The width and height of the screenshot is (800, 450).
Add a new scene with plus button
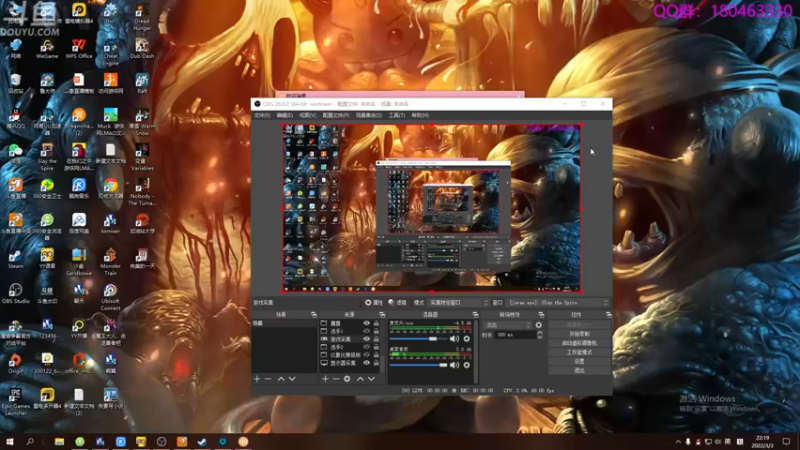click(257, 379)
